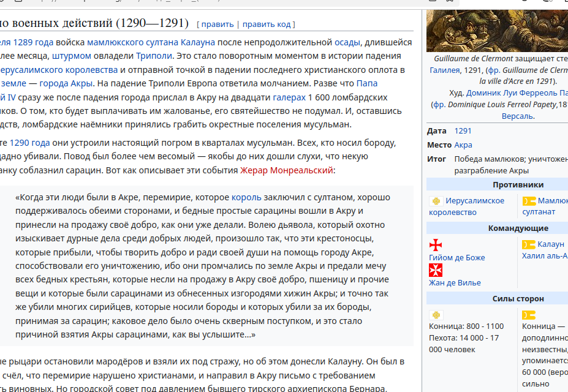The image size is (568, 392).
Task: Follow the 'Версаль' link in image caption
Action: tap(518, 116)
